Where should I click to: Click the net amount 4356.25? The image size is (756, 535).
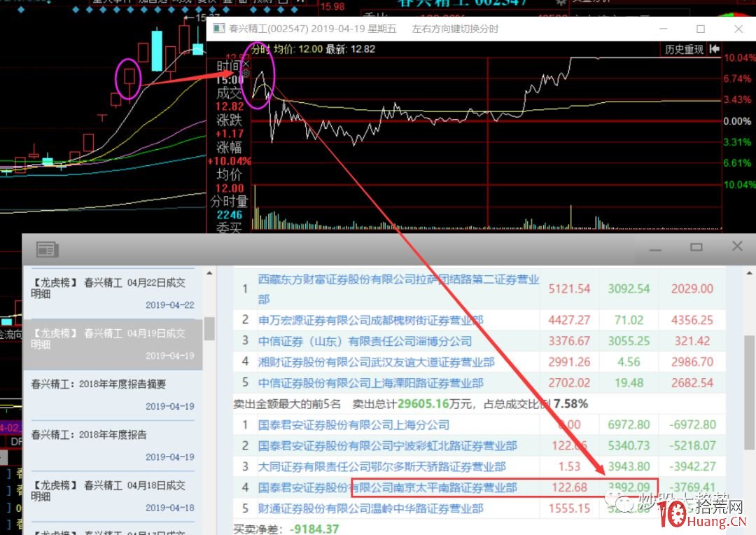[x=692, y=320]
